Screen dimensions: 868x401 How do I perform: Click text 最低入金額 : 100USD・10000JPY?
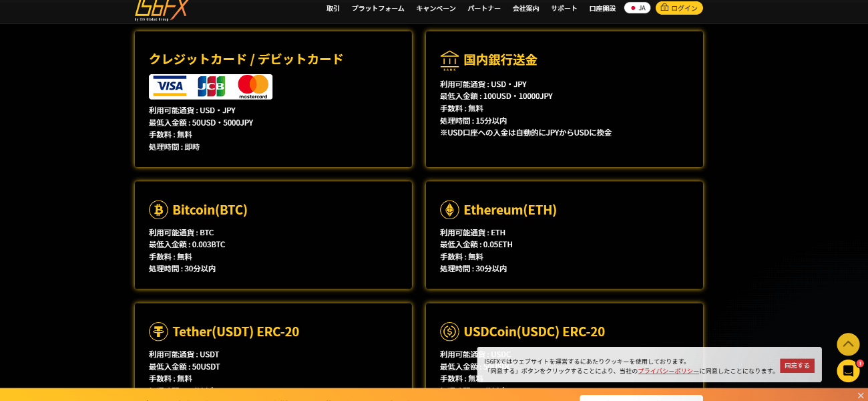(x=496, y=96)
